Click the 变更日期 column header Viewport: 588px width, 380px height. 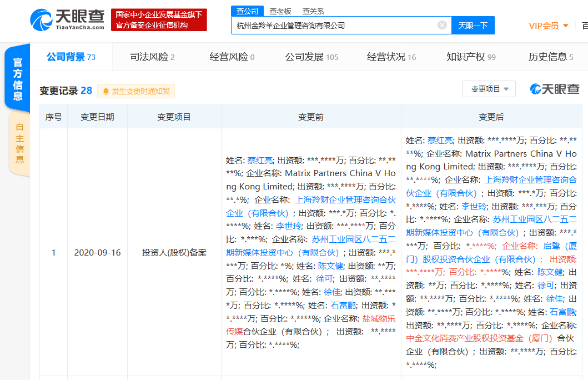pos(97,117)
